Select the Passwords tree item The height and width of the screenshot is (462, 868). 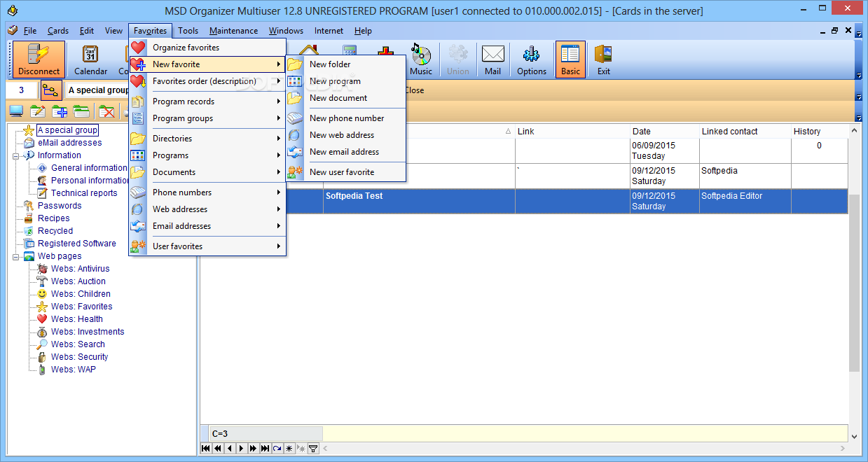tap(60, 206)
